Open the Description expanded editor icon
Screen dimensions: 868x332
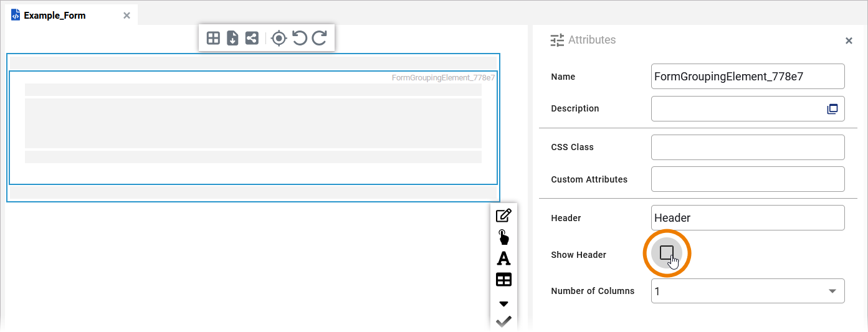[x=832, y=109]
